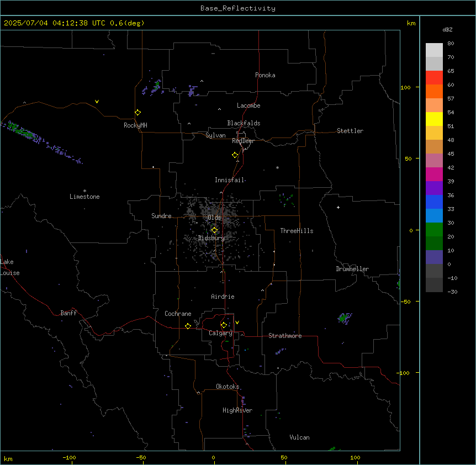The image size is (476, 465).
Task: Click the -30 value on the dBZ scale
Action: [x=452, y=292]
